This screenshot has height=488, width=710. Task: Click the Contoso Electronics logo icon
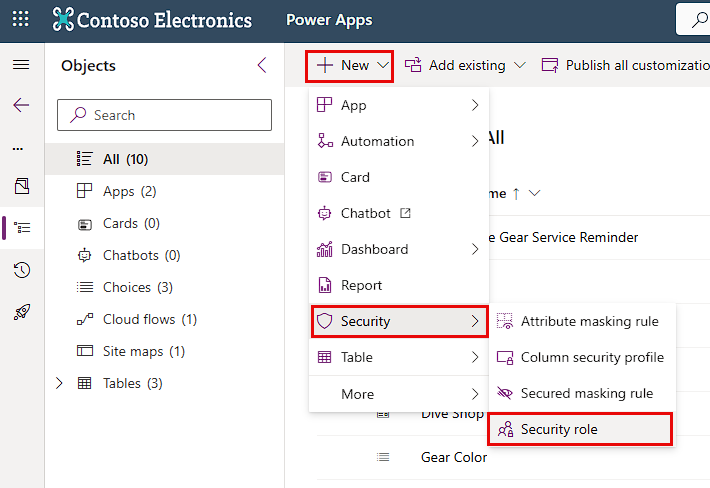(64, 19)
